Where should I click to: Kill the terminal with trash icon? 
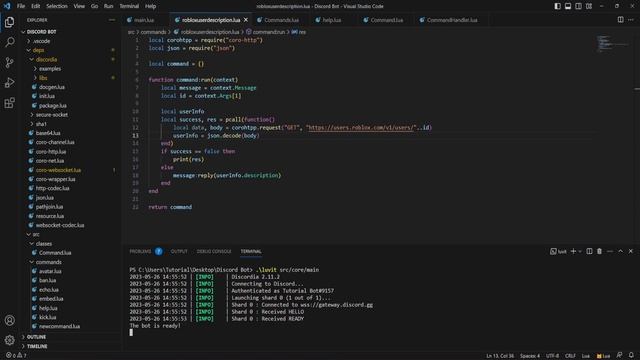pos(600,251)
